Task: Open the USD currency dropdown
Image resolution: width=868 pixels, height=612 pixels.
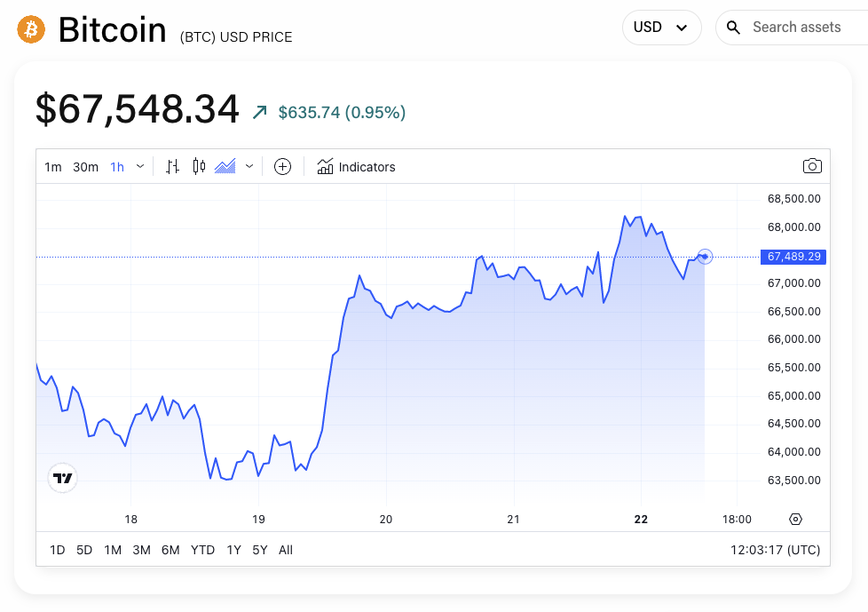Action: pyautogui.click(x=661, y=27)
